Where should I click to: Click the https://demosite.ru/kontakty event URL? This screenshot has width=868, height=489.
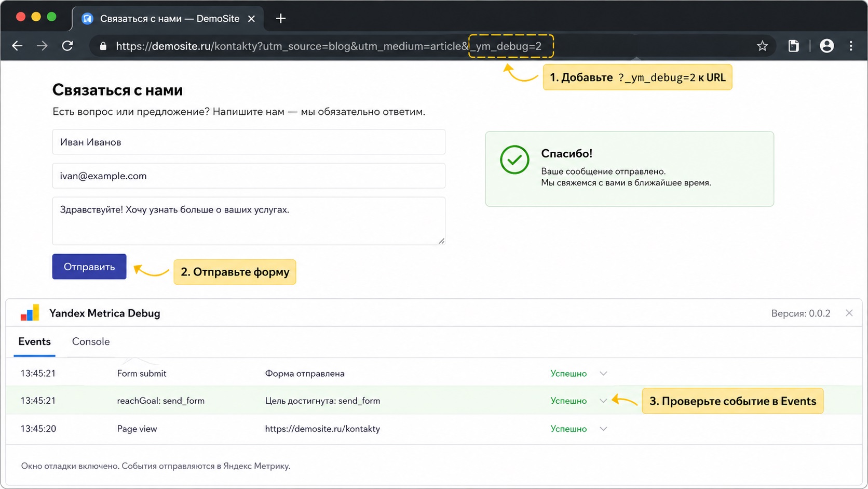pos(322,429)
